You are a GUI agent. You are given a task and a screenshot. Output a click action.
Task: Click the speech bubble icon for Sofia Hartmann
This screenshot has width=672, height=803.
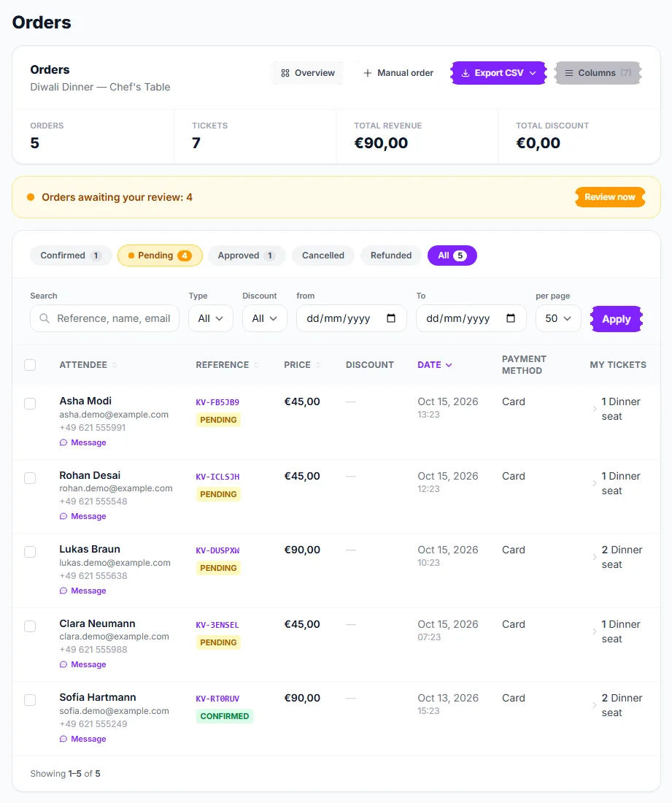(x=63, y=739)
